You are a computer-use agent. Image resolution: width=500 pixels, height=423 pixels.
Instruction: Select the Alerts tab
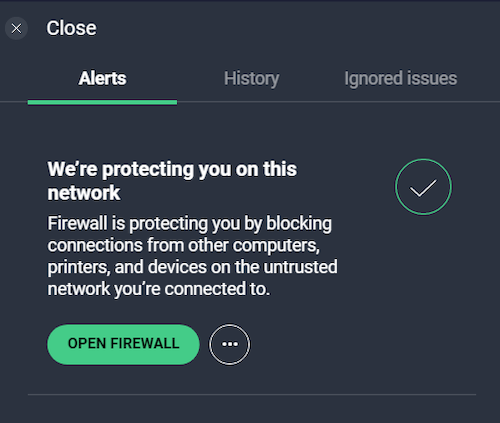pyautogui.click(x=102, y=79)
